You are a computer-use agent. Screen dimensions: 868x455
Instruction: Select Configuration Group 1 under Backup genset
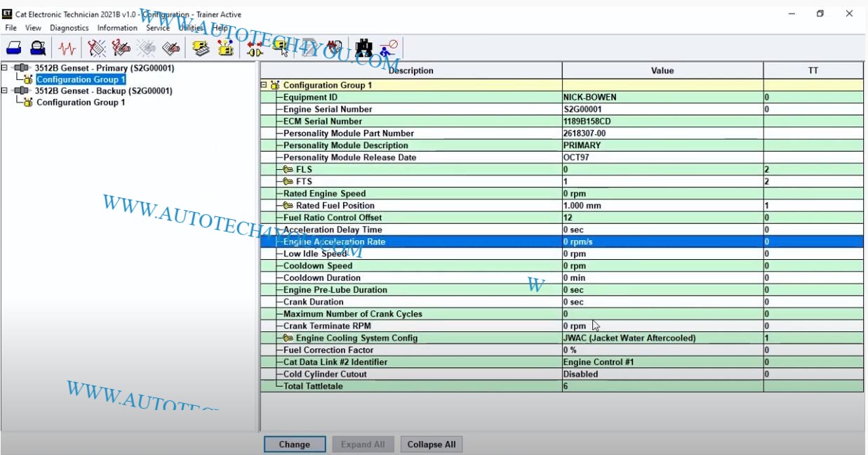[x=80, y=103]
